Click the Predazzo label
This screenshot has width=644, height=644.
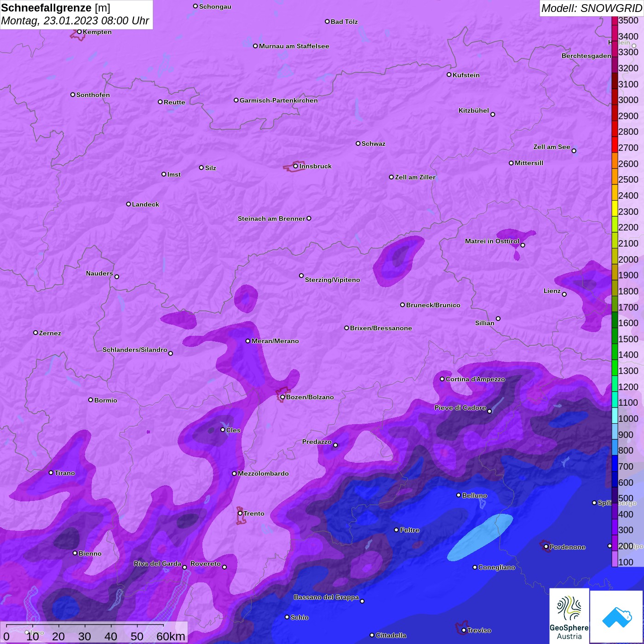click(317, 442)
